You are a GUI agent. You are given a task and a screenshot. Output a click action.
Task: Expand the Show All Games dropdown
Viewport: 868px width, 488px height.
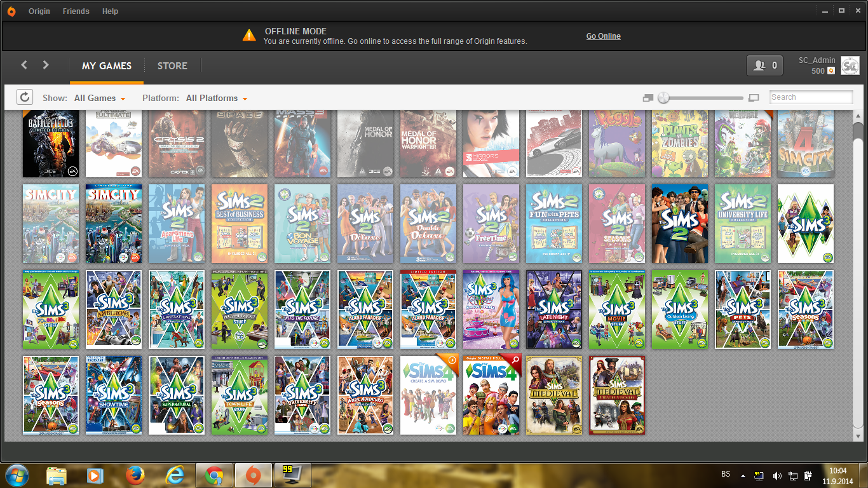(100, 98)
